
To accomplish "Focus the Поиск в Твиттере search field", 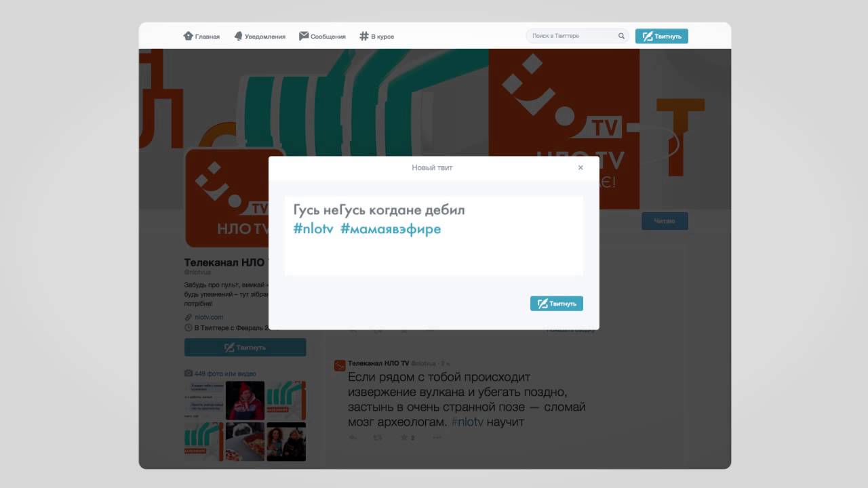I will pos(577,36).
